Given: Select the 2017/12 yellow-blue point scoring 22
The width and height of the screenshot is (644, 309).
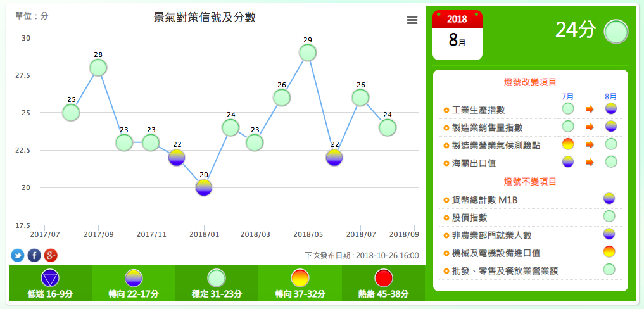Looking at the screenshot, I should click(x=177, y=158).
